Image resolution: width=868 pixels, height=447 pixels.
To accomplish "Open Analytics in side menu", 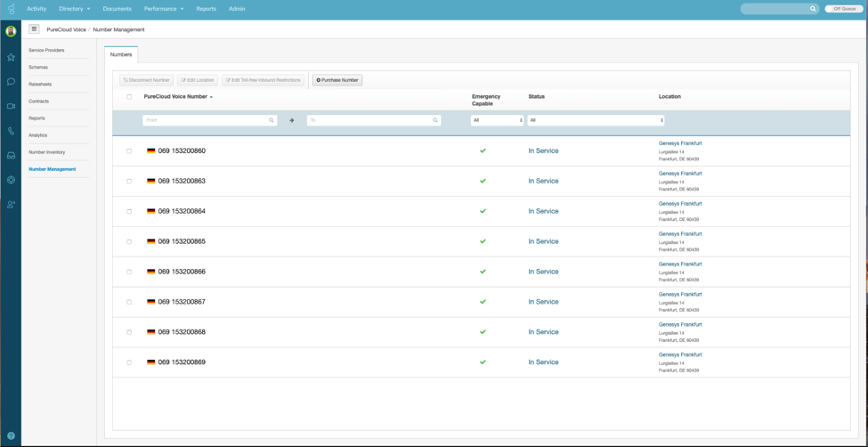I will tap(38, 135).
